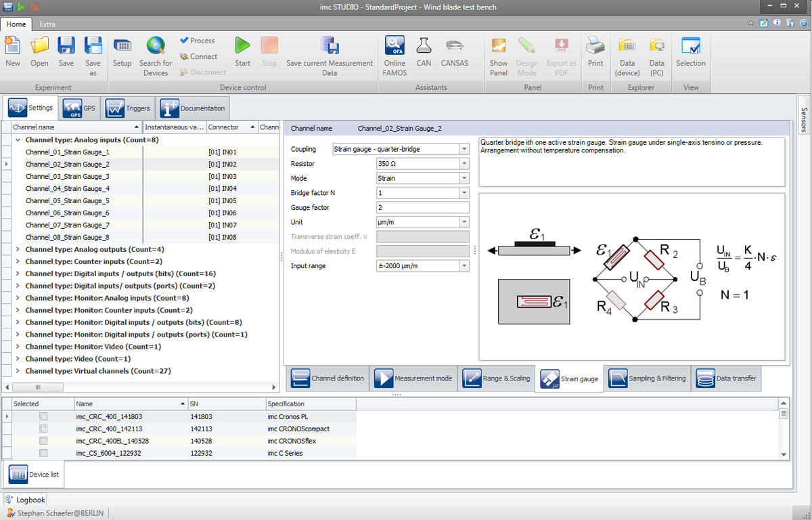
Task: Start the measurement with green Start icon
Action: tap(242, 46)
